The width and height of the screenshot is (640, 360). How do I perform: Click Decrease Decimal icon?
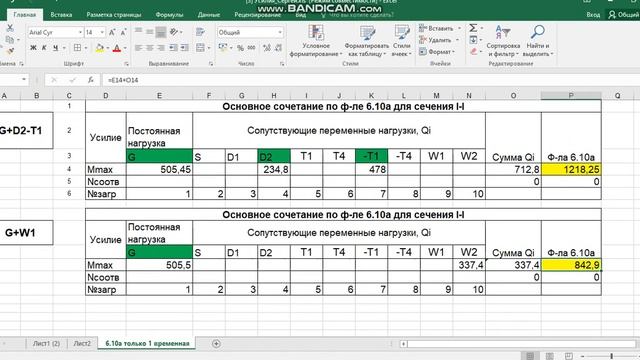(278, 48)
